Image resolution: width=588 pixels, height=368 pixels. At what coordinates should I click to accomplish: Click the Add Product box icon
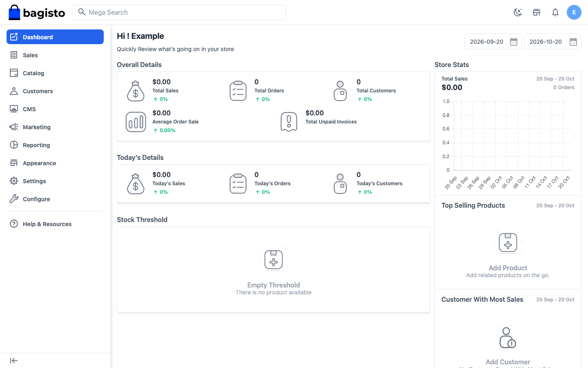pyautogui.click(x=508, y=242)
